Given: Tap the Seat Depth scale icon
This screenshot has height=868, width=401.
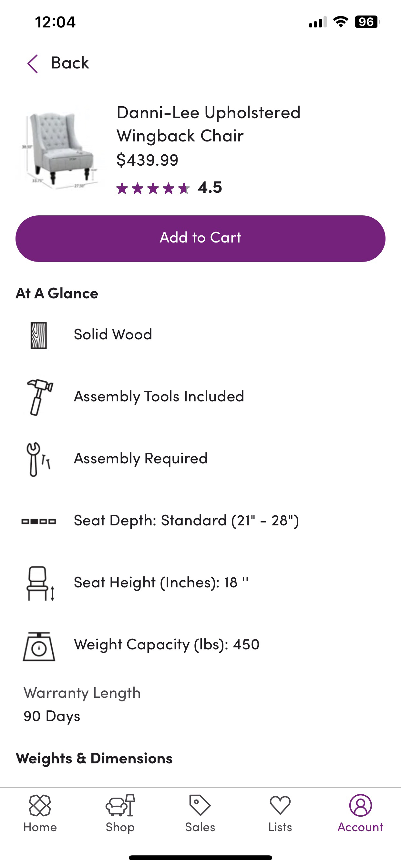Looking at the screenshot, I should tap(39, 521).
